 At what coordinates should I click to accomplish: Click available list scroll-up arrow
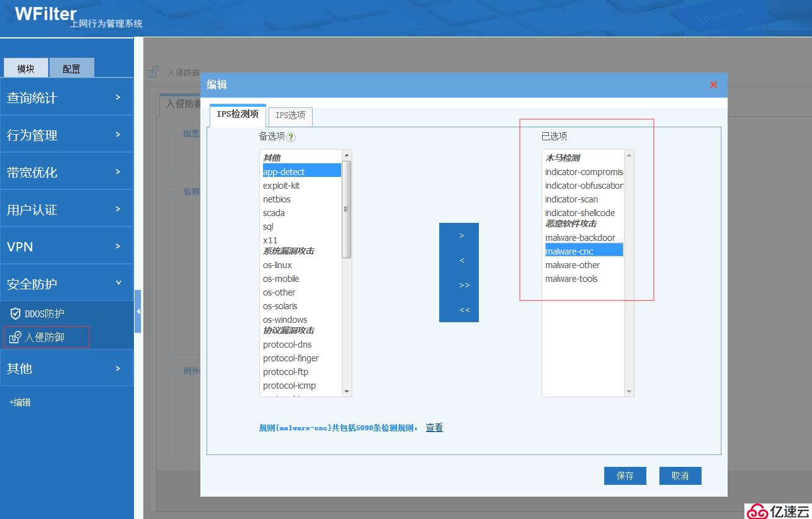pos(347,155)
